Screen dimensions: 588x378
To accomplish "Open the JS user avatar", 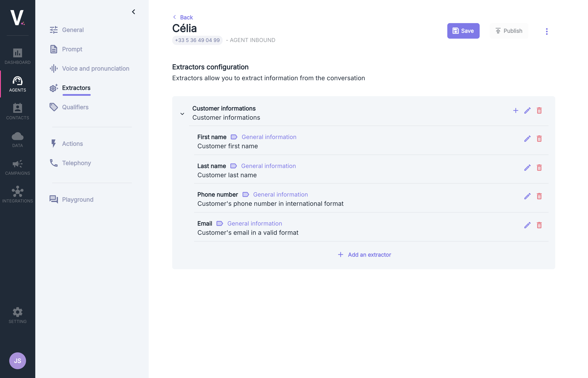I will pyautogui.click(x=17, y=361).
